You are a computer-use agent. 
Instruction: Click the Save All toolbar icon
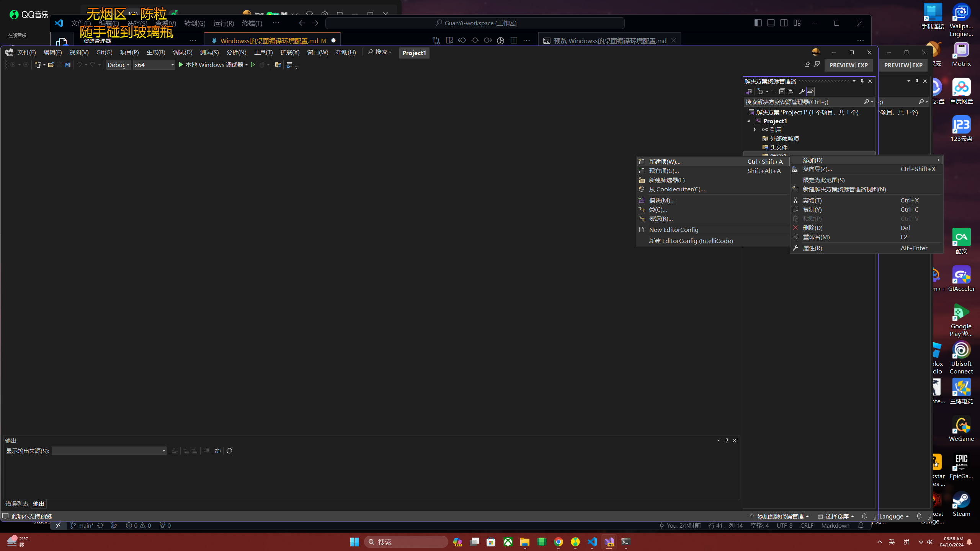(x=68, y=65)
